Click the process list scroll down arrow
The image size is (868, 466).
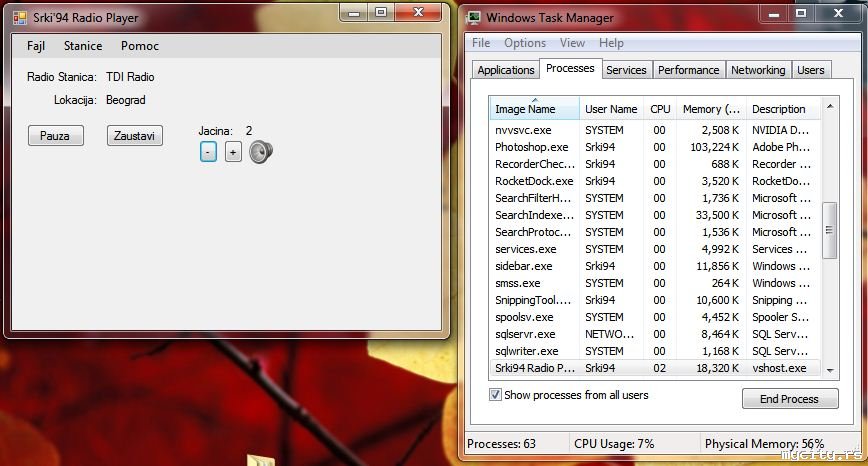(x=830, y=370)
